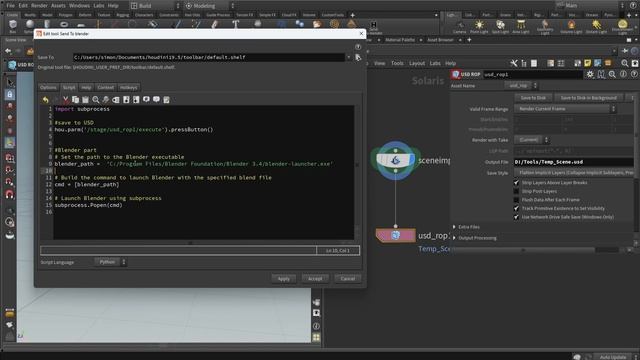Viewport: 640px width, 360px height.
Task: Open the Valid Frame Range dropdown
Action: (565, 109)
